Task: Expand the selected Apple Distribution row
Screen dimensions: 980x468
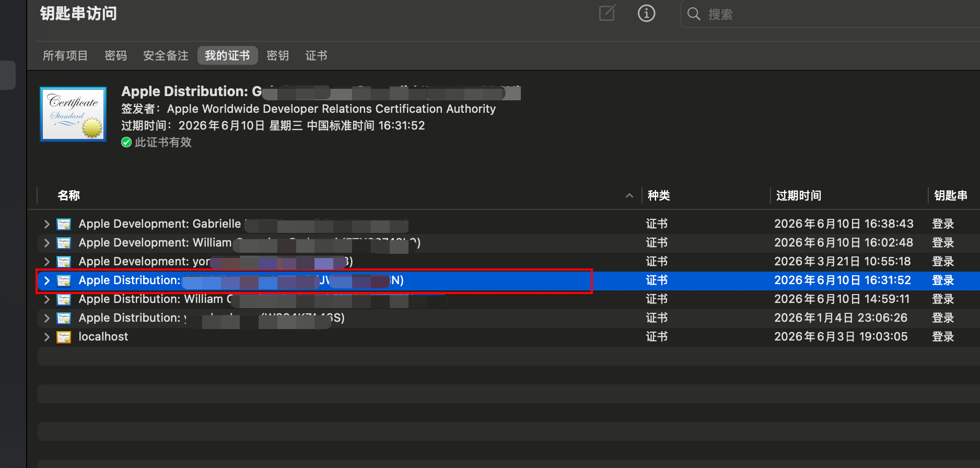Action: (46, 280)
